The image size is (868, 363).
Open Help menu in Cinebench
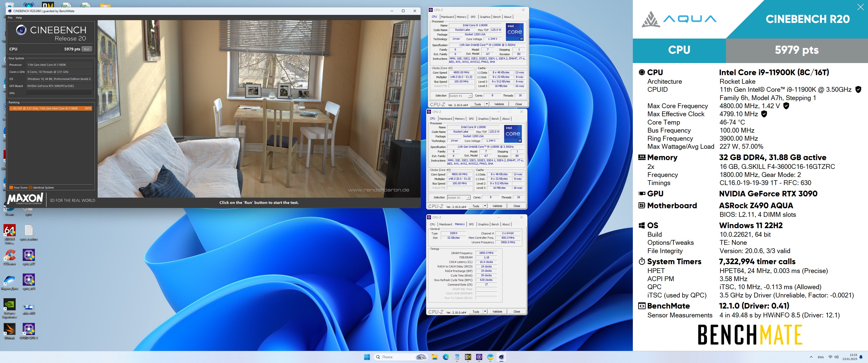tap(19, 17)
